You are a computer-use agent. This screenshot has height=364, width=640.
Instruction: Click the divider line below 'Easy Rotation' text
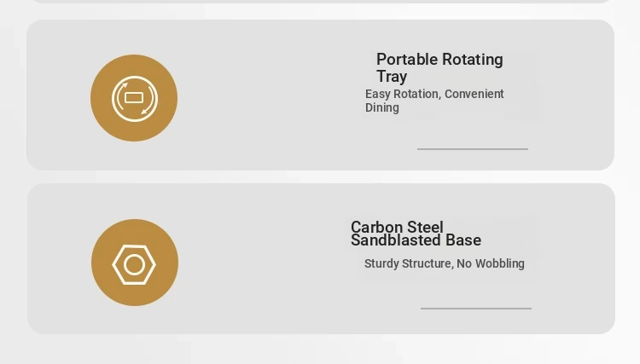click(473, 149)
